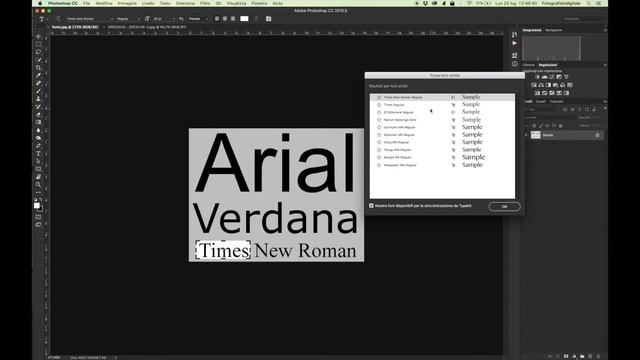Select the Eraser tool
This screenshot has width=640, height=360.
[38, 114]
